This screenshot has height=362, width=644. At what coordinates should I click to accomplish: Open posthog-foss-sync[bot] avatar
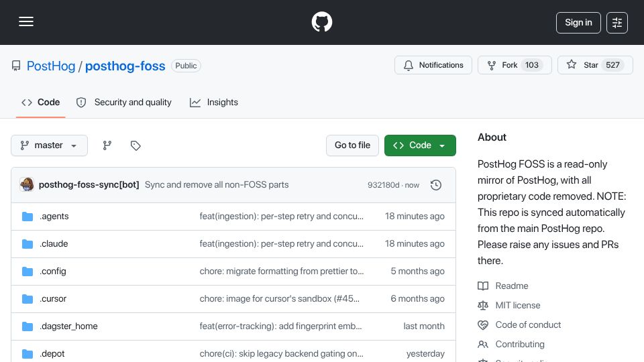click(x=27, y=185)
